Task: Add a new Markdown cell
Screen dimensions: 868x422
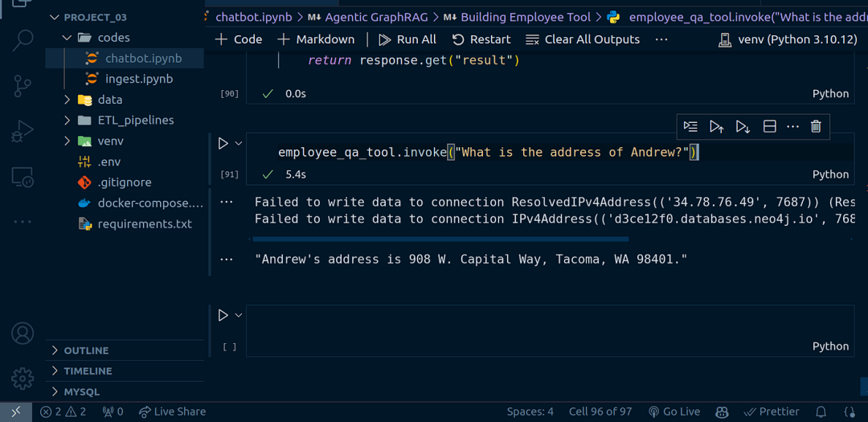Action: [316, 39]
